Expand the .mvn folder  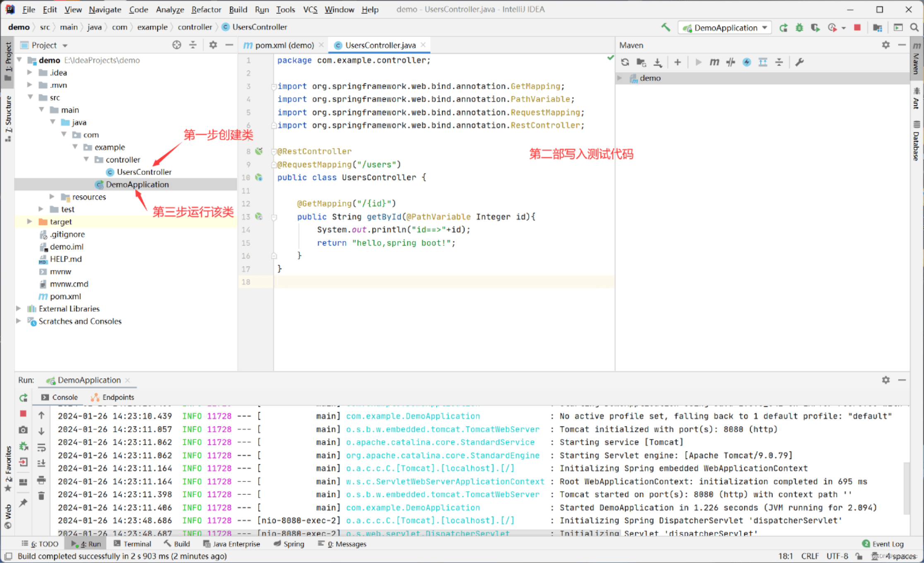click(30, 85)
